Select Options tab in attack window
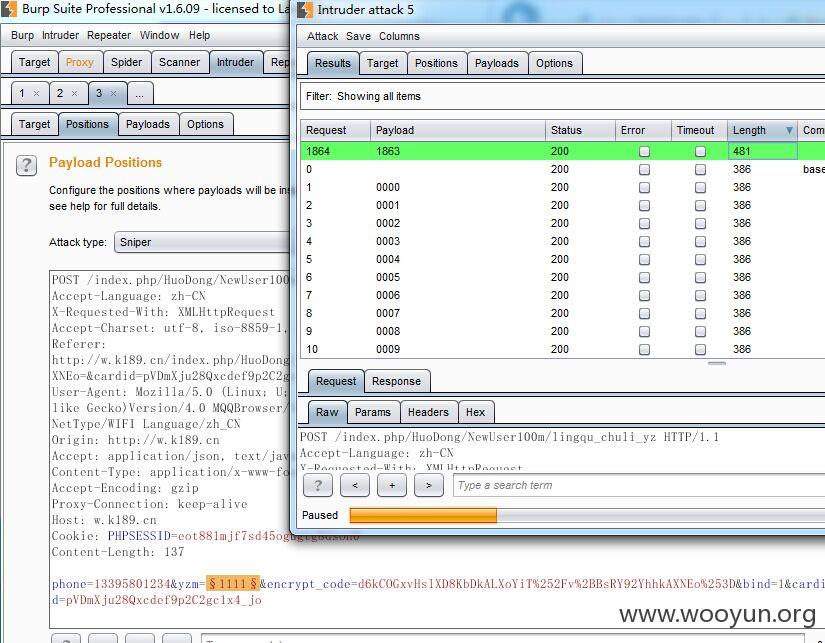 (554, 63)
